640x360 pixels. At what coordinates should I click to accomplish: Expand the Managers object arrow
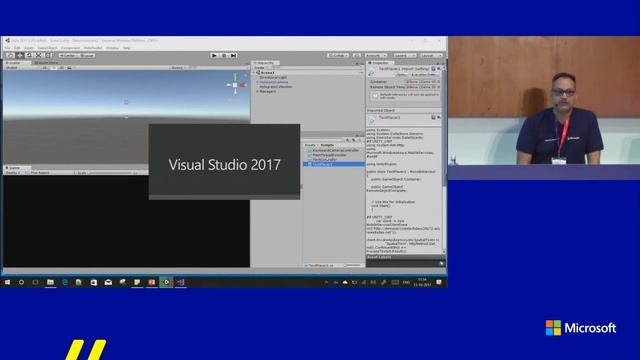257,91
